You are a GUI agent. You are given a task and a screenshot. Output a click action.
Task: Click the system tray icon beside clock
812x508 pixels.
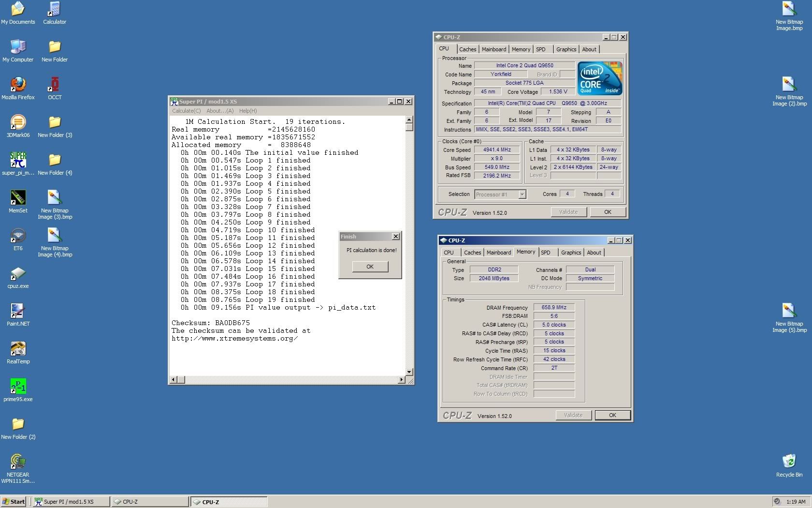tap(777, 502)
